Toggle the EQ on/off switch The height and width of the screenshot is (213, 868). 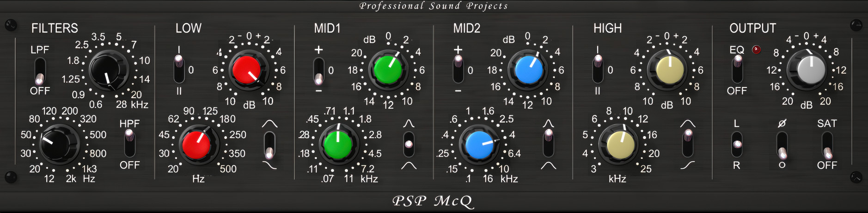point(737,69)
